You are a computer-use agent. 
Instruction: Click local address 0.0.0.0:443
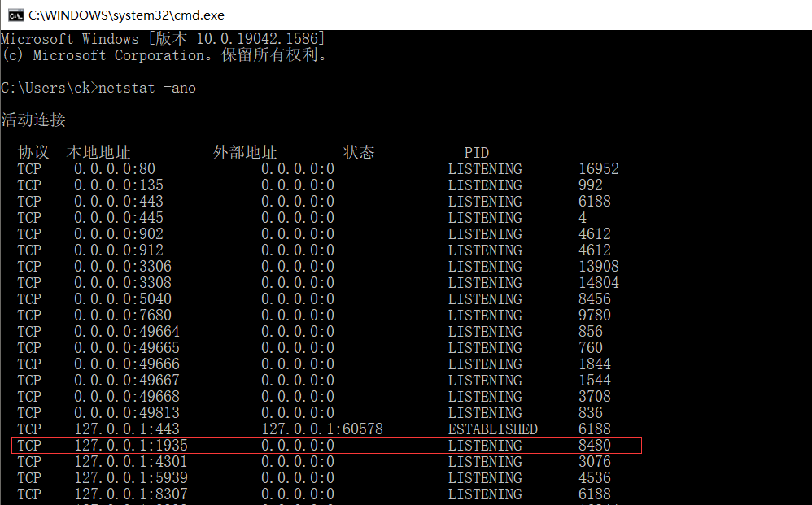(x=119, y=202)
